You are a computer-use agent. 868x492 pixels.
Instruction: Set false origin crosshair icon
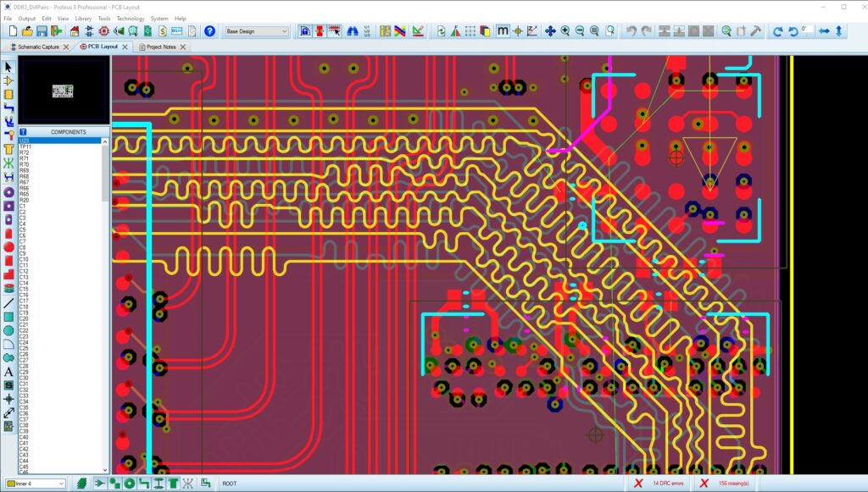[x=518, y=31]
